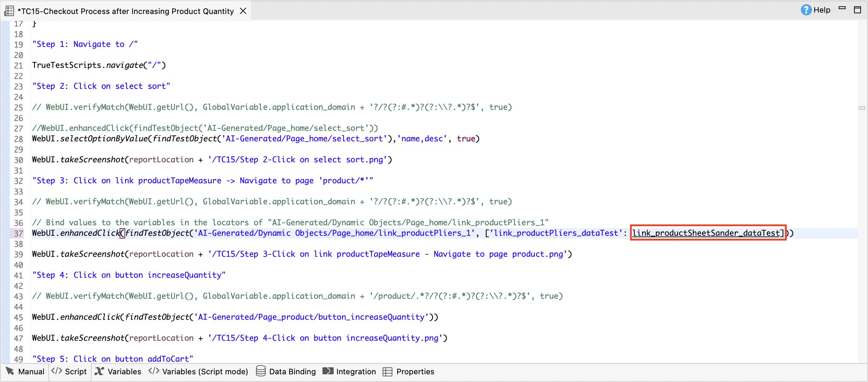Click the link_productSheetSander_dataTest variable on line 37

point(706,233)
